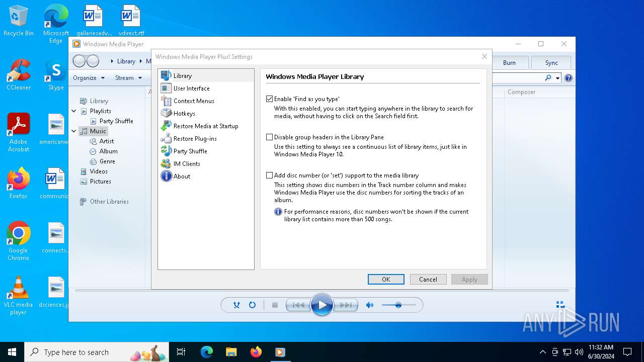Open the Stream dropdown menu
Screen dimensions: 644x362
click(128, 78)
